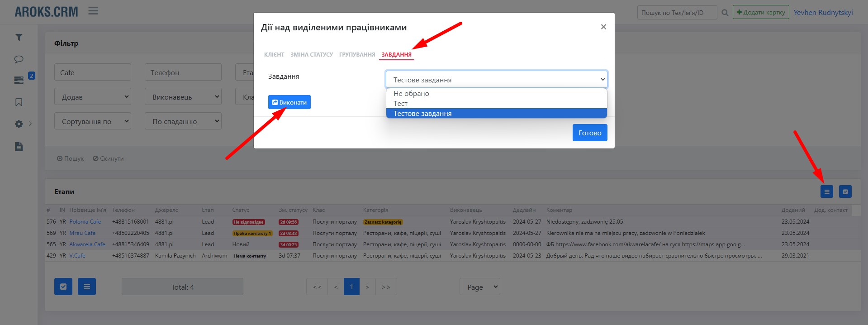Switch to the КЛІЄНТ tab

pos(274,54)
